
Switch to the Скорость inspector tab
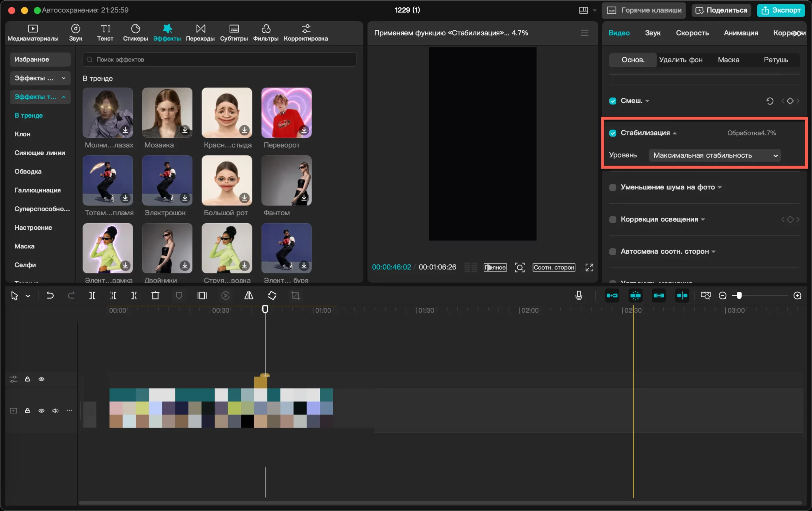coord(692,33)
